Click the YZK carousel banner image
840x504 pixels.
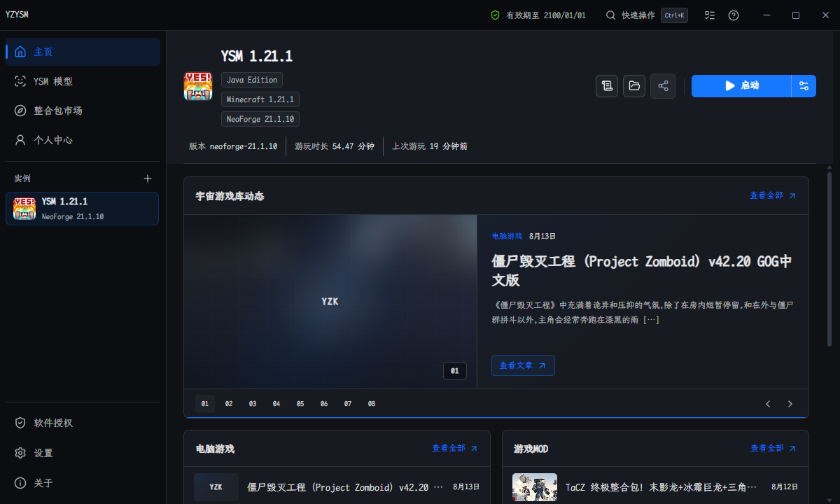[x=330, y=302]
